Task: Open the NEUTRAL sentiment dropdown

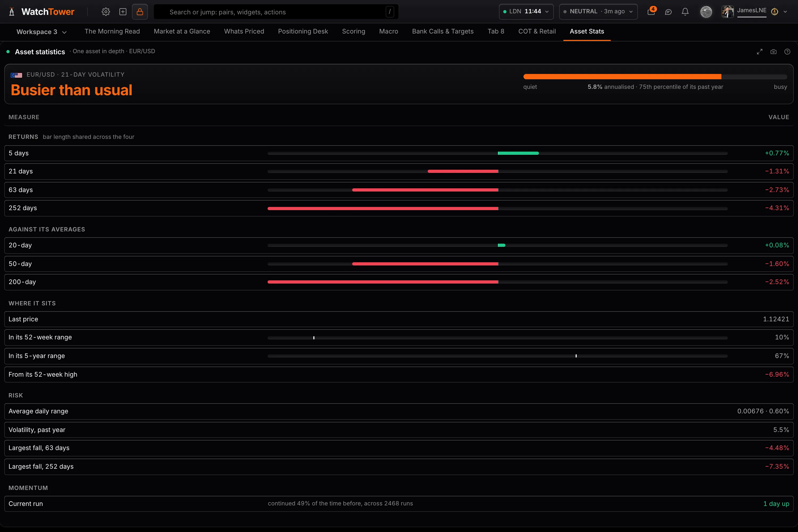Action: 598,11
